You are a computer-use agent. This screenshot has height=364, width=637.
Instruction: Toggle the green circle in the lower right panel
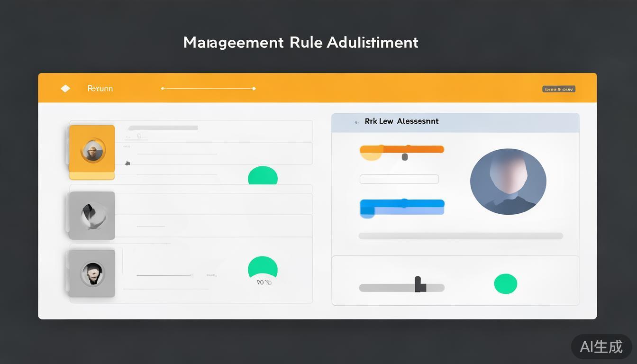pyautogui.click(x=506, y=283)
